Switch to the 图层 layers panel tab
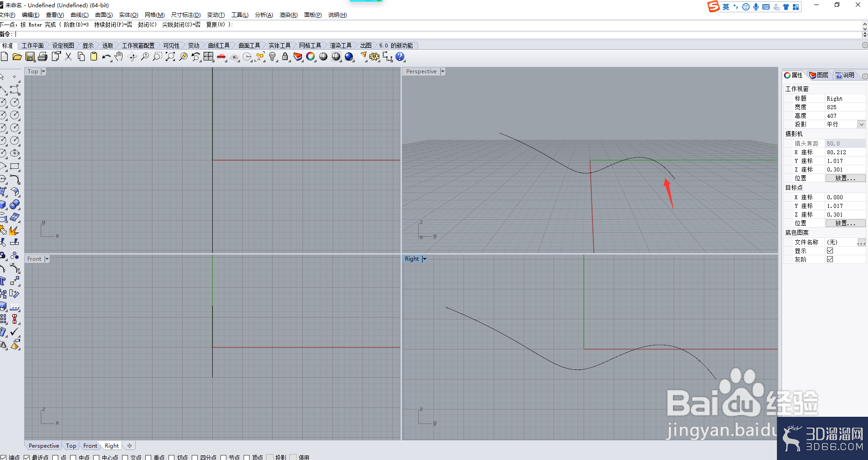The width and height of the screenshot is (868, 460). pos(819,75)
